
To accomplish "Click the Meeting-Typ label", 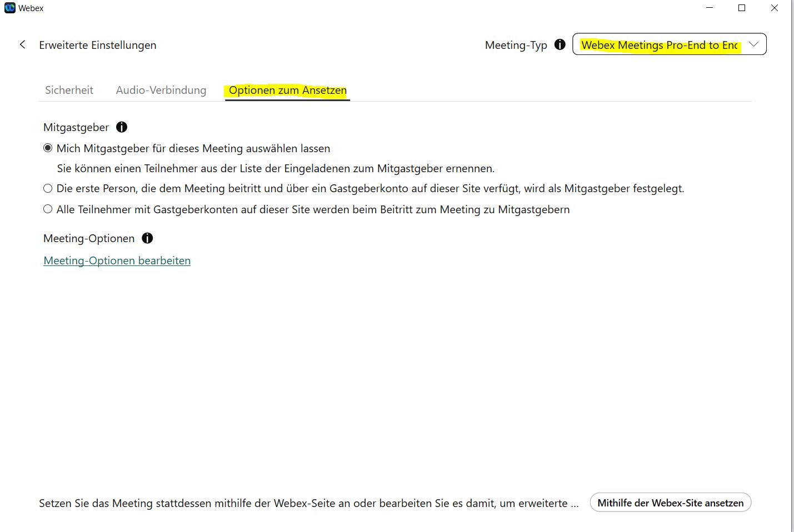I will (x=516, y=45).
